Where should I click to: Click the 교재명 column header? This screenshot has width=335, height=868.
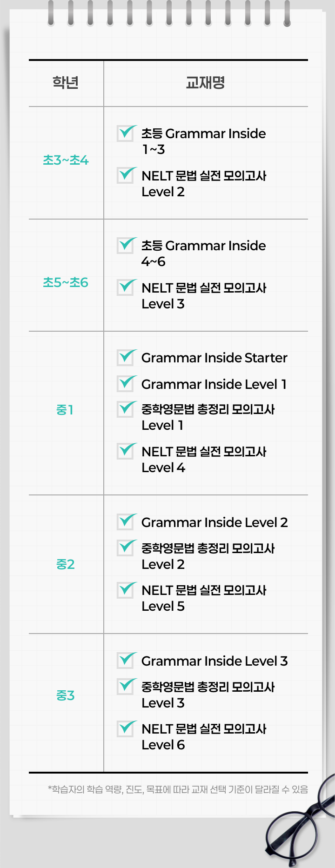[x=205, y=83]
